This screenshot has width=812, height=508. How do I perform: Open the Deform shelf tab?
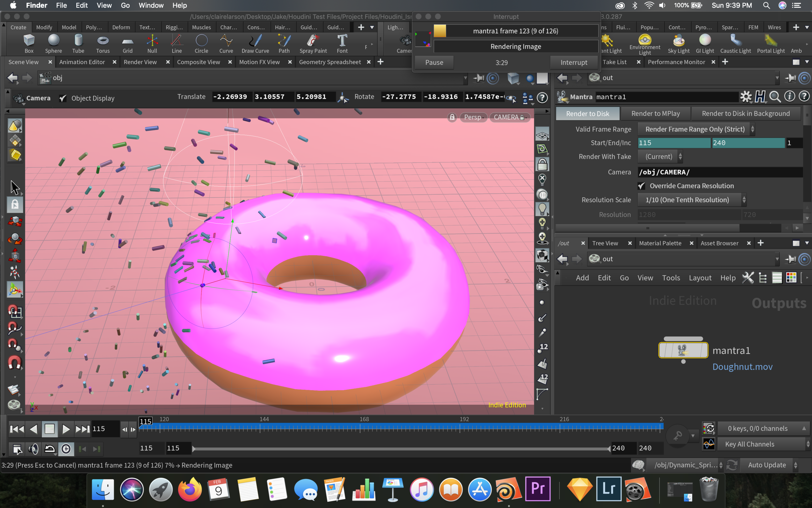pos(121,27)
